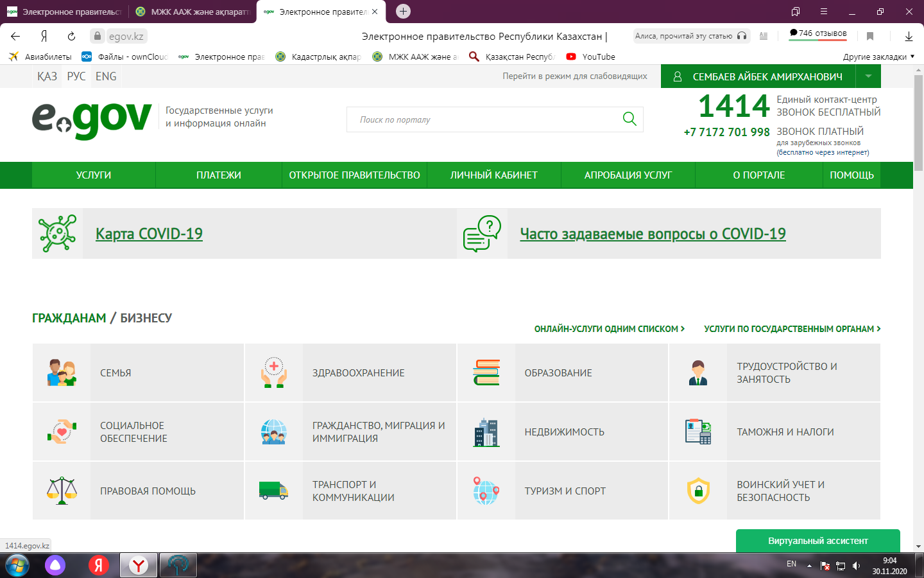The image size is (924, 578).
Task: Switch site language to ENG
Action: 106,76
